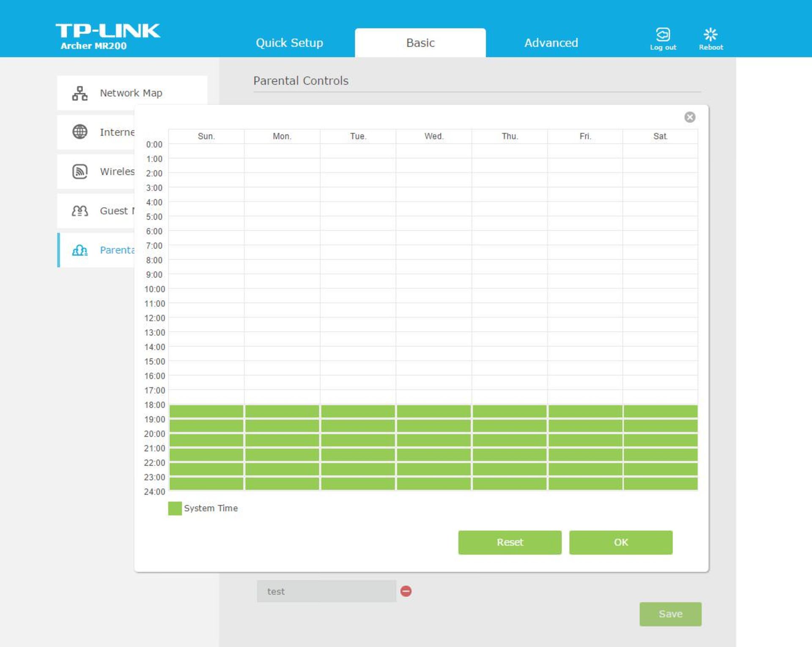Switch to the Advanced tab
Viewport: 812px width, 647px height.
pos(551,42)
